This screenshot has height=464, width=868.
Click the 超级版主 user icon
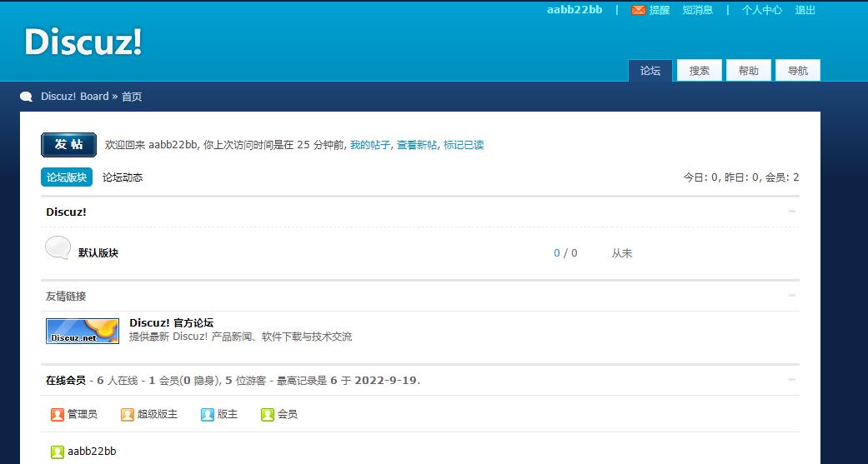point(128,414)
